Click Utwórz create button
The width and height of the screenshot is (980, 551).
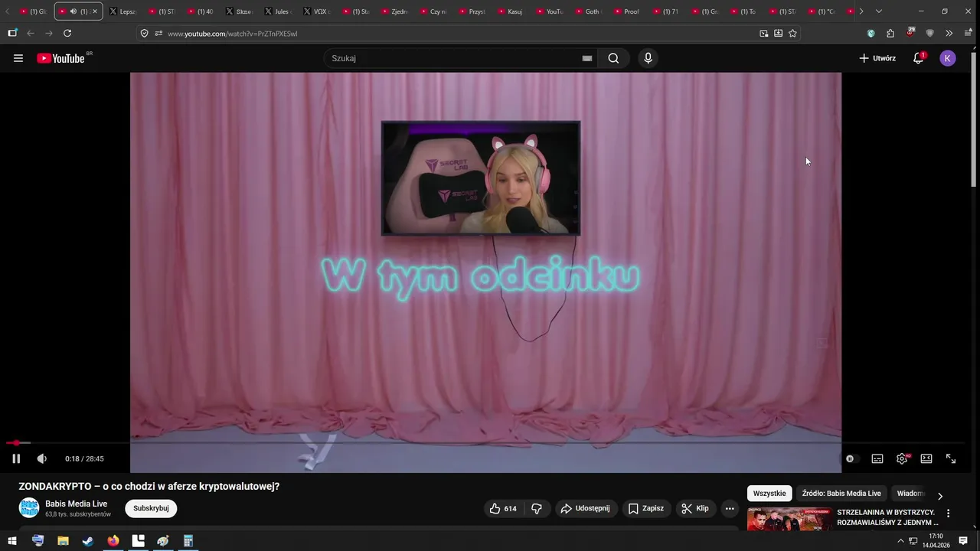pos(877,58)
